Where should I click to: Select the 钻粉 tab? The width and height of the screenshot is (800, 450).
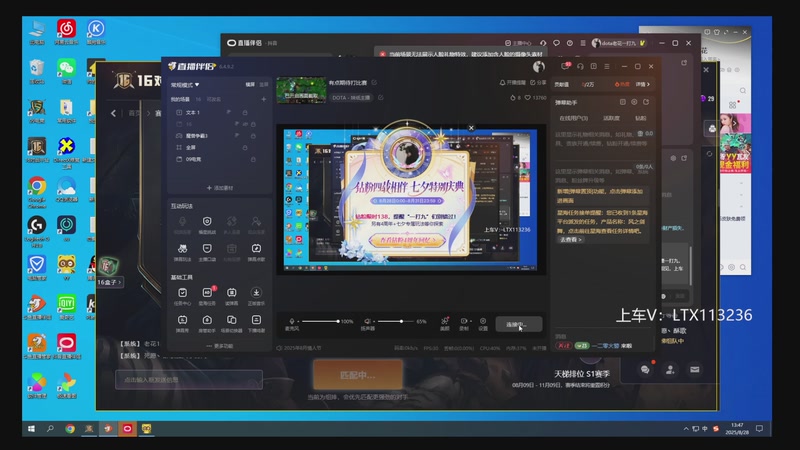coord(641,118)
